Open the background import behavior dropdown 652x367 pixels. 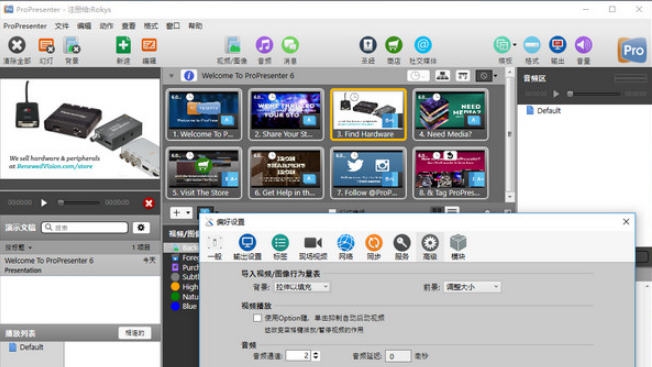click(302, 287)
